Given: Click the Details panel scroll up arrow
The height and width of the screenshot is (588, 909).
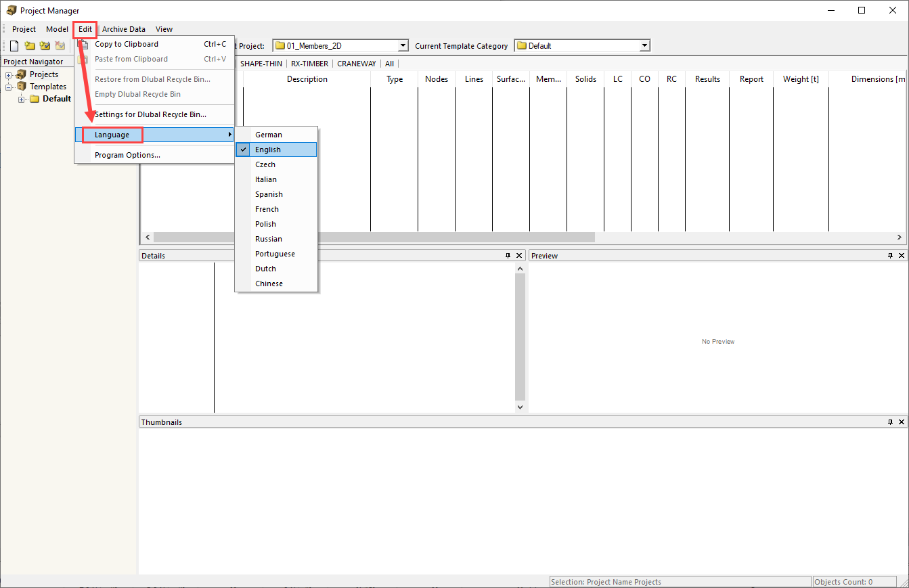Looking at the screenshot, I should [x=520, y=269].
